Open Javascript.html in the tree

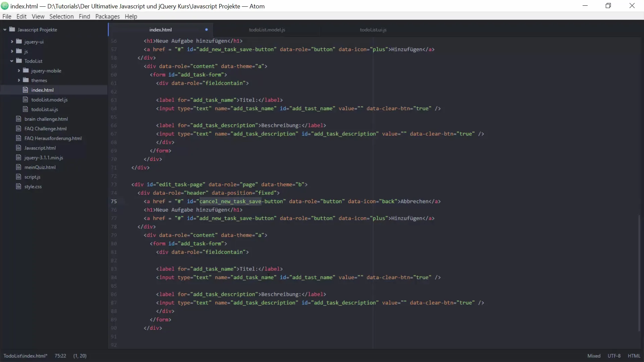tap(40, 148)
